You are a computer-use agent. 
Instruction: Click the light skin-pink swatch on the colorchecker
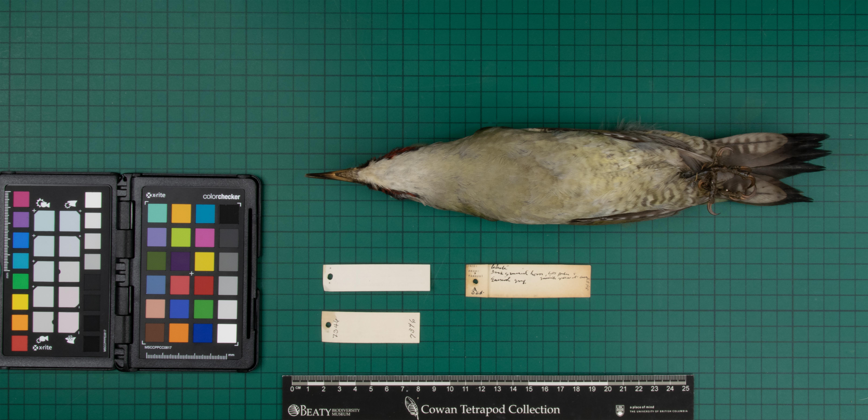click(x=155, y=309)
